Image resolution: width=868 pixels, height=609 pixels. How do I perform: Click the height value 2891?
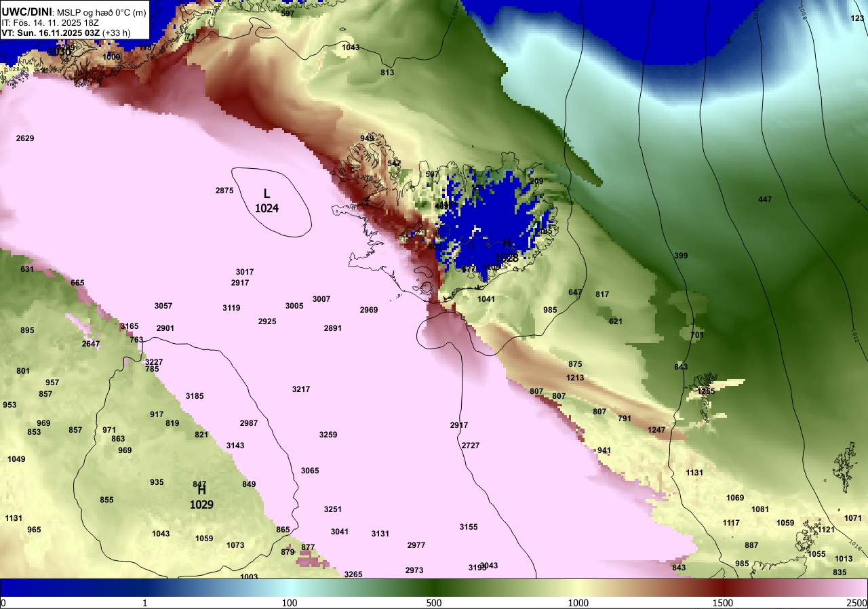333,328
